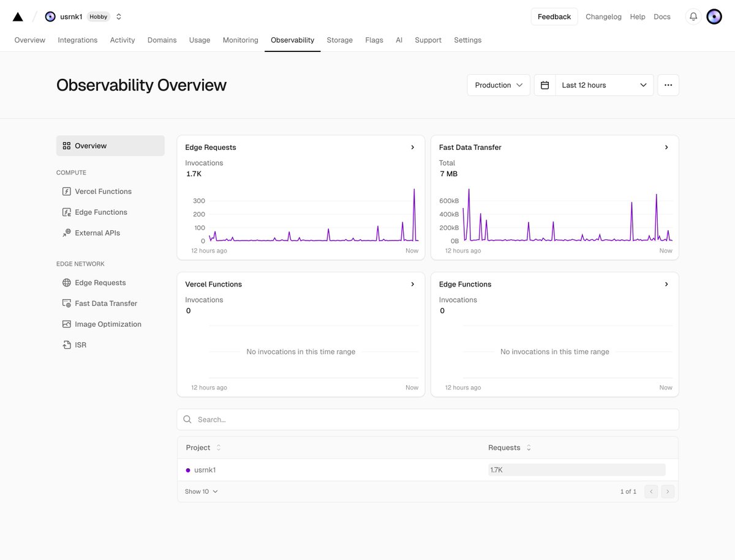Viewport: 735px width, 560px height.
Task: Click the External APIs sidebar icon
Action: point(67,233)
